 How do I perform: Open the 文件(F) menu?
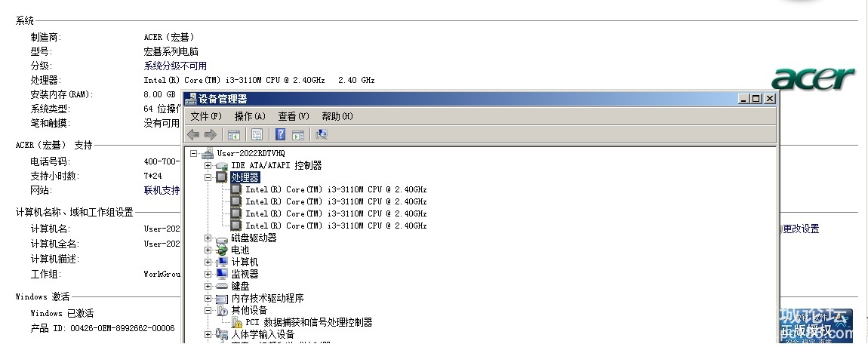[206, 116]
